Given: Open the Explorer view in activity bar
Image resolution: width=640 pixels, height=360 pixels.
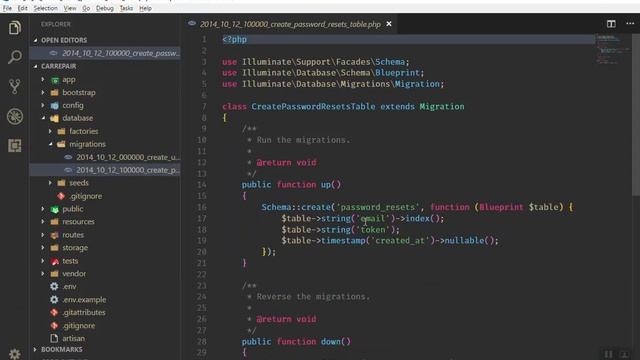Looking at the screenshot, I should 15,28.
